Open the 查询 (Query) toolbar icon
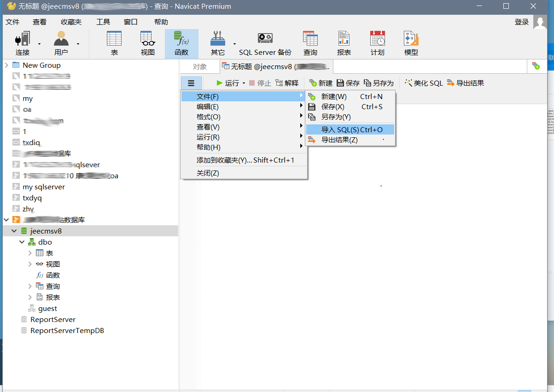This screenshot has height=392, width=554. 310,43
